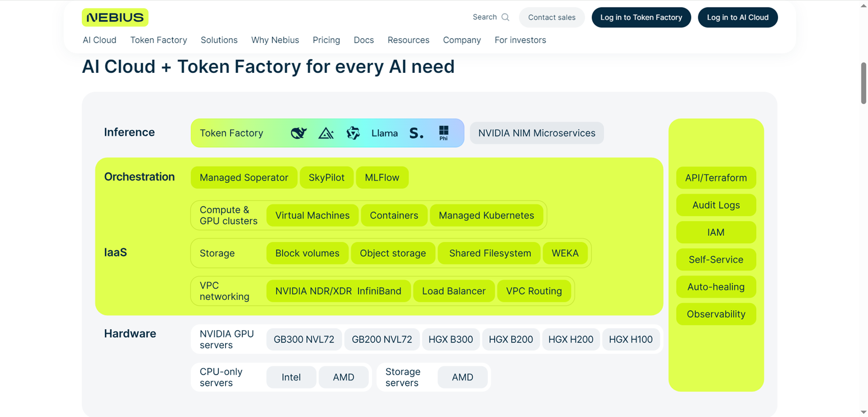Select the Load Balancer chip
This screenshot has height=417, width=868.
coord(454,291)
